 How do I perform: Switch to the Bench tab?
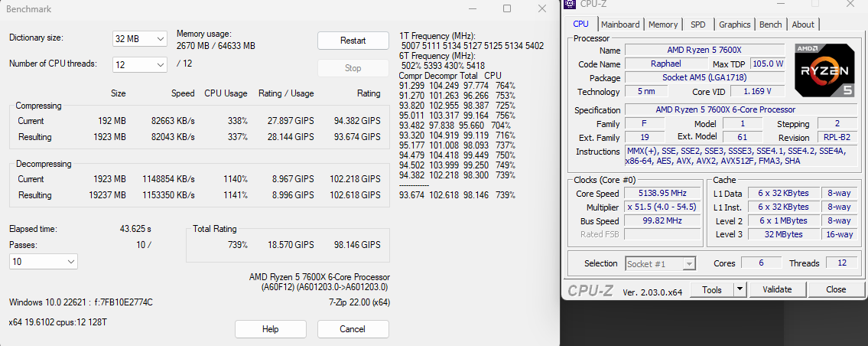771,24
